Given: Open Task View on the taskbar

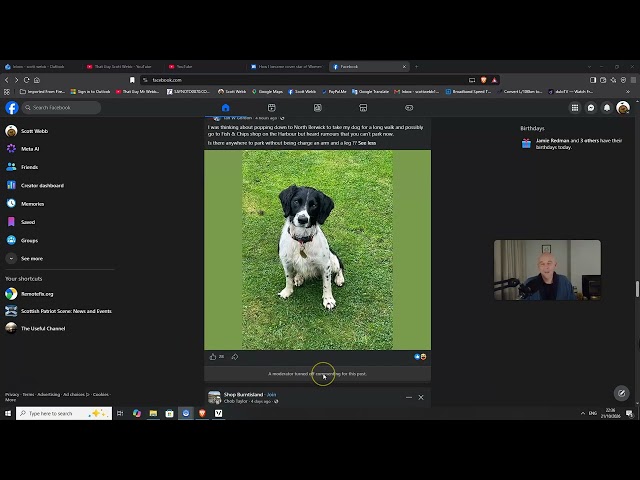Looking at the screenshot, I should pyautogui.click(x=120, y=413).
